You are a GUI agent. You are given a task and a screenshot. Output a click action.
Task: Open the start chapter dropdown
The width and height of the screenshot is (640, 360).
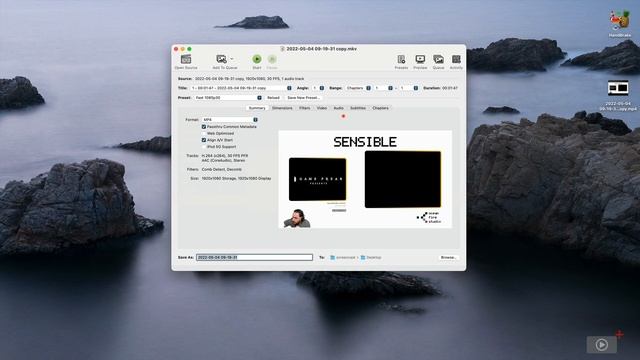(384, 88)
